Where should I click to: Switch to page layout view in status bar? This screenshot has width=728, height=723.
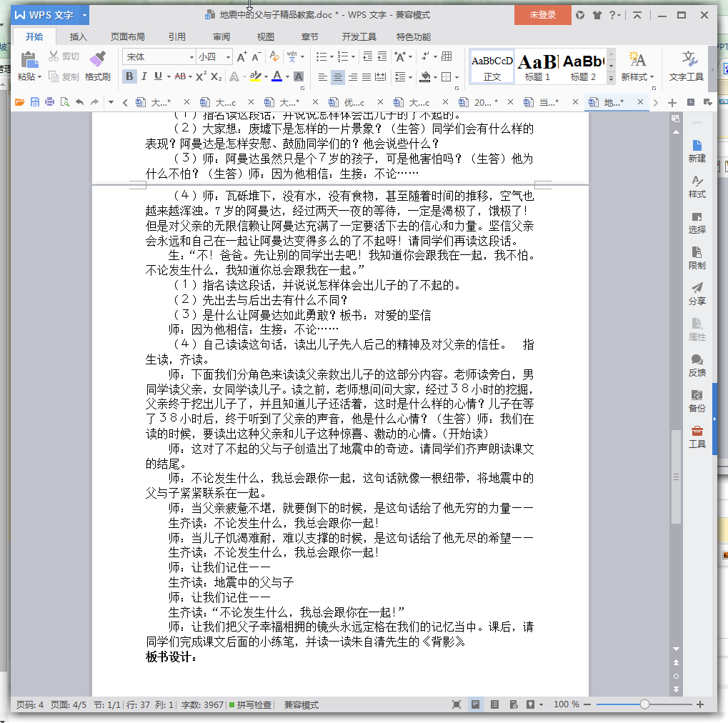coord(475,704)
